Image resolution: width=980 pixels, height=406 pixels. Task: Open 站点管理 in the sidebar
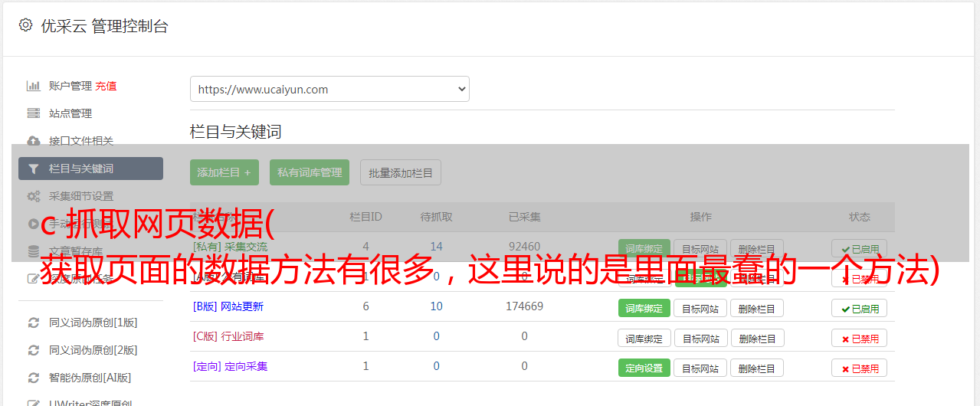(70, 113)
